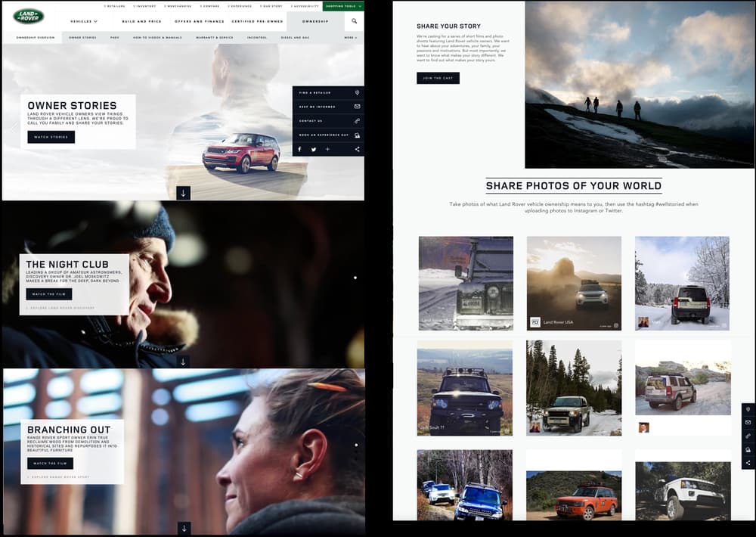Open Warranty & Service tab
Screen dimensions: 756x537
[x=215, y=37]
